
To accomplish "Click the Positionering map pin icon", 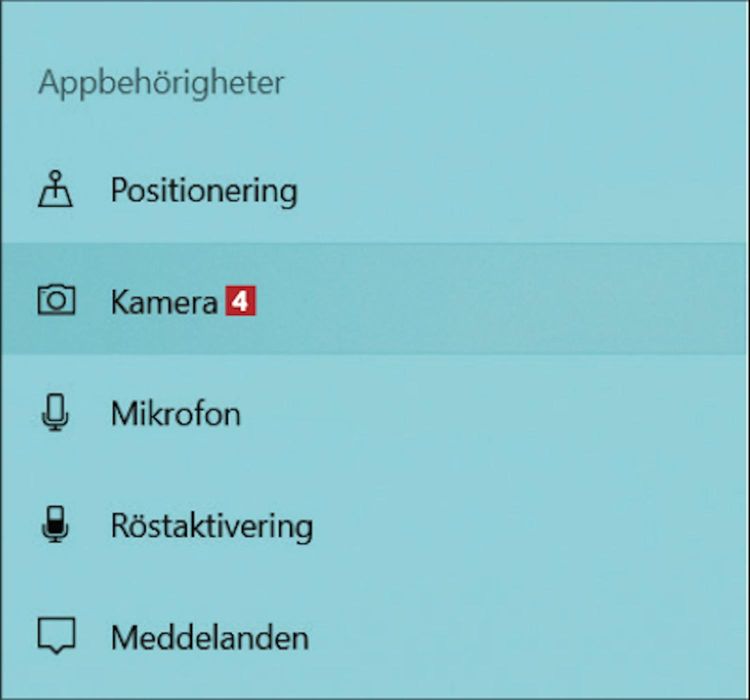I will click(55, 190).
